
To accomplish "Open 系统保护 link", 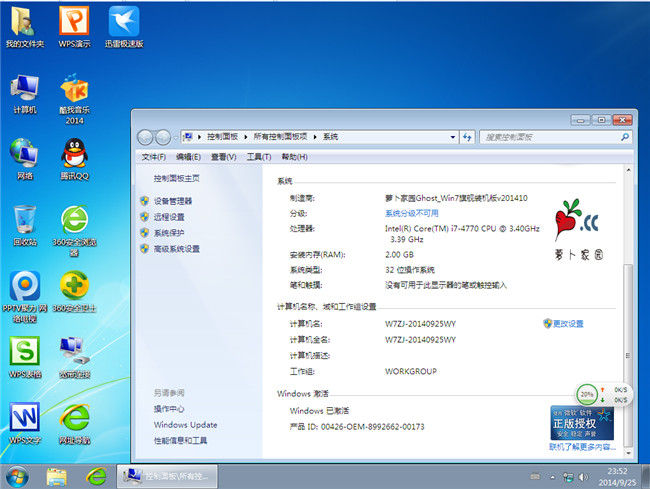I will (169, 233).
